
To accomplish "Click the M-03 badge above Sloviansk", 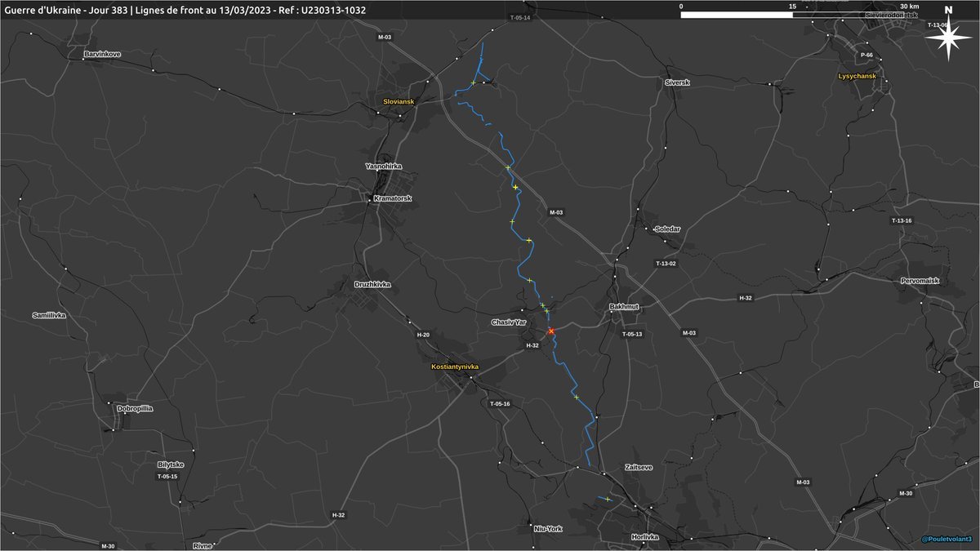I will pyautogui.click(x=384, y=38).
